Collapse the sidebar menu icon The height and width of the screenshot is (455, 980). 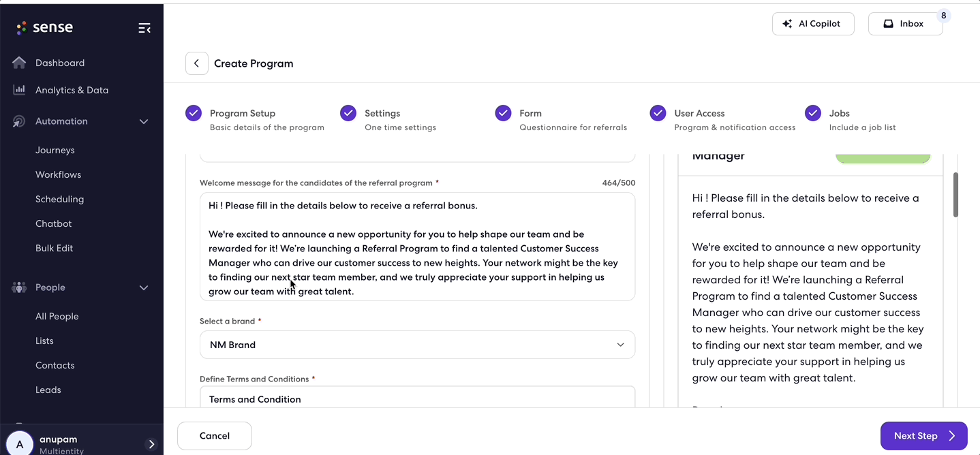144,28
